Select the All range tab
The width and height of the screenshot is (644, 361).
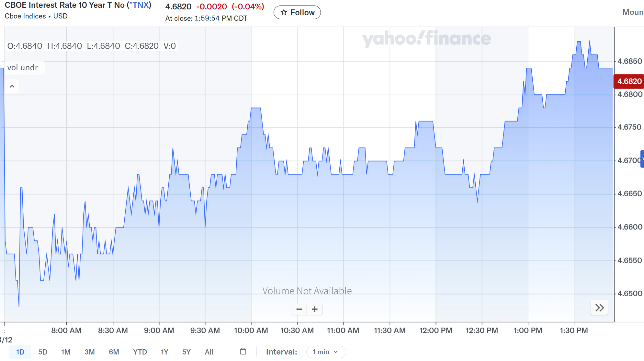tap(209, 352)
